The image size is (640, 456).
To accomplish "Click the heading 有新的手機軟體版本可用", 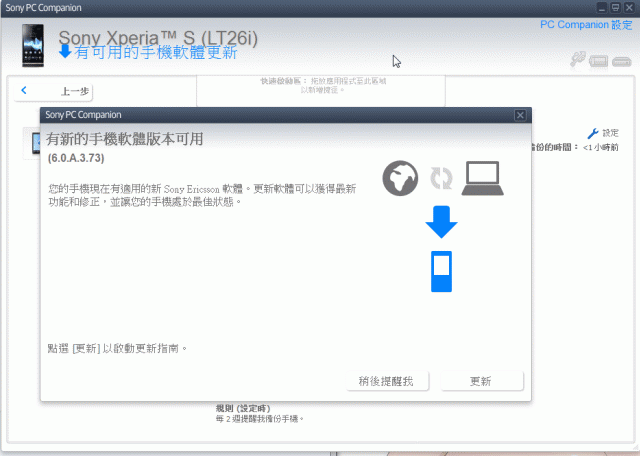I will [124, 139].
